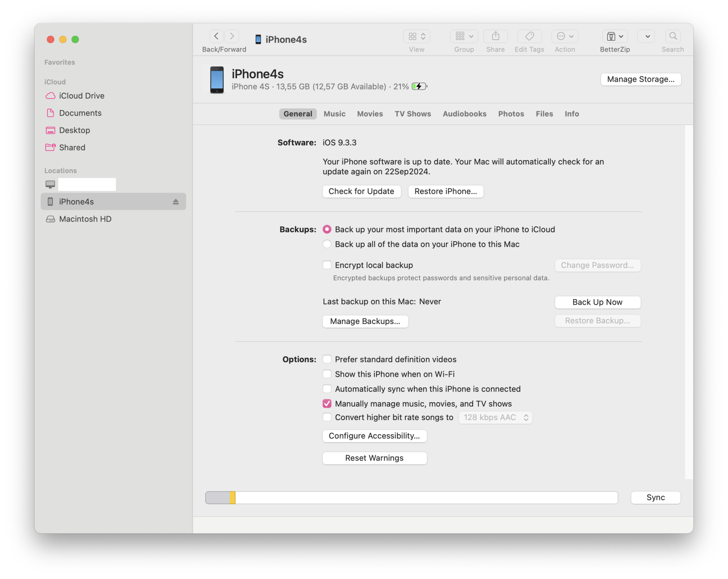Open the Shared sidebar folder
Image resolution: width=728 pixels, height=579 pixels.
tap(114, 147)
